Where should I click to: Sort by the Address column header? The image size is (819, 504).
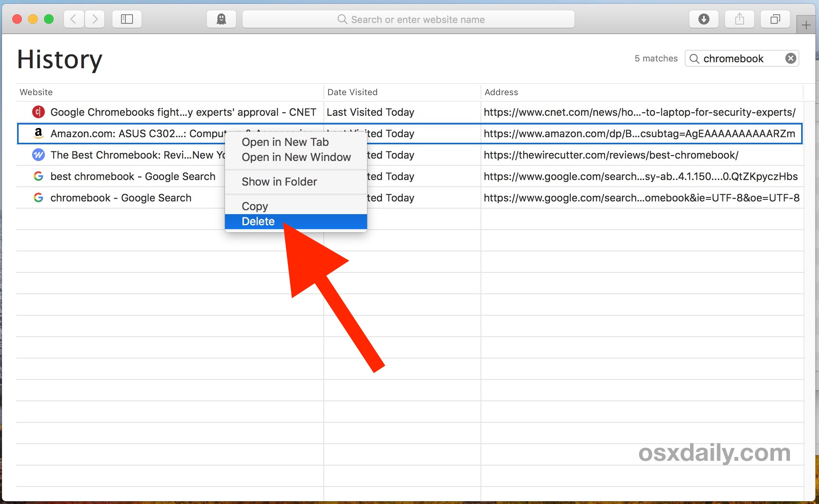click(x=642, y=92)
